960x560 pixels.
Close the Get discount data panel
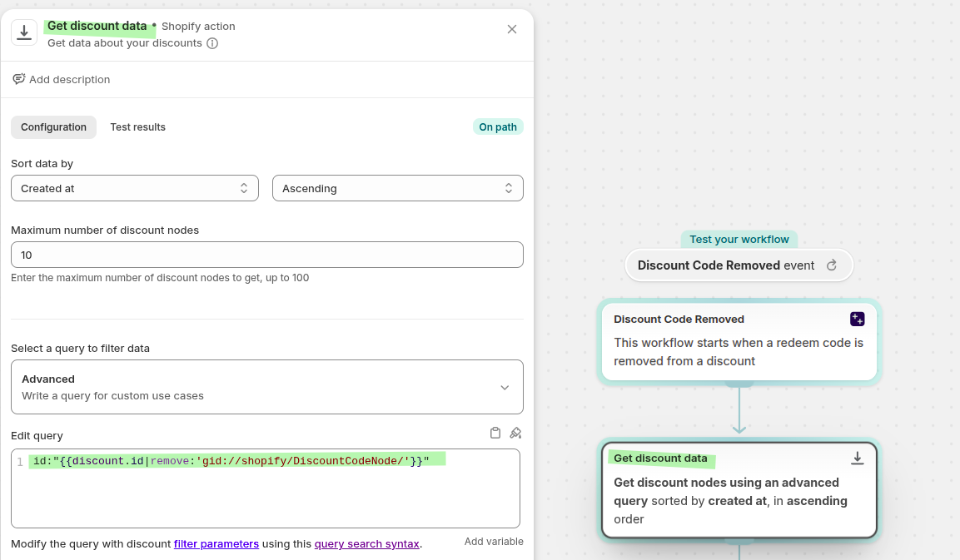[512, 29]
